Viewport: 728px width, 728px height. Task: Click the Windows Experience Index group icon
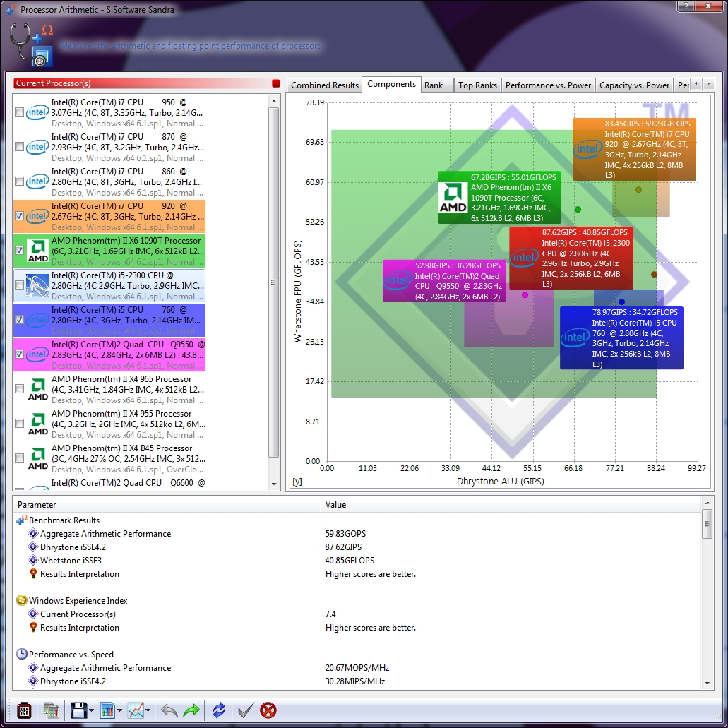point(21,600)
